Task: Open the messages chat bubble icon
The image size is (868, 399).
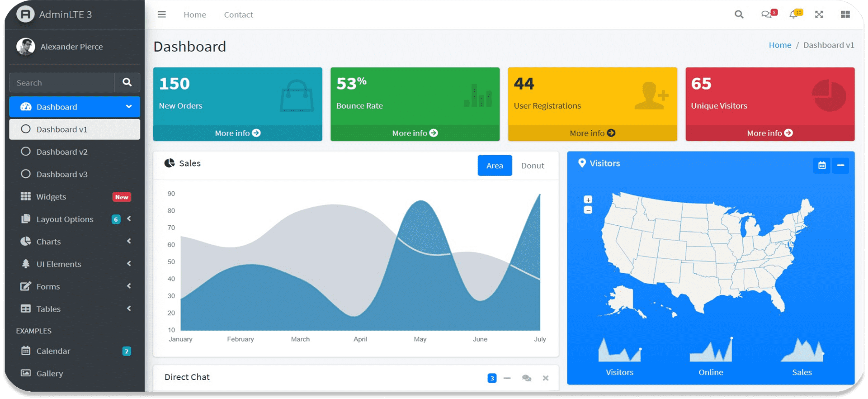Action: click(x=766, y=14)
